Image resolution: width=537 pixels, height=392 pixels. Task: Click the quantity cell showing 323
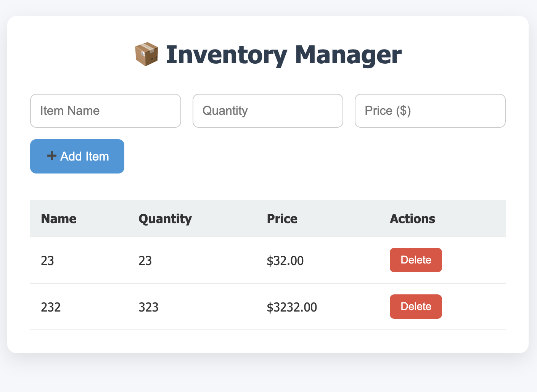(148, 307)
